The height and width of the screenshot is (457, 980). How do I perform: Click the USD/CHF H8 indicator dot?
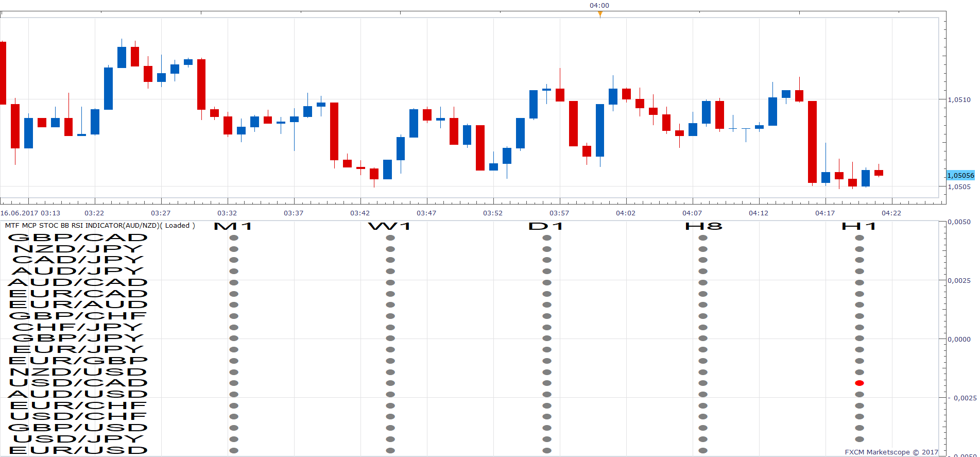pos(703,417)
